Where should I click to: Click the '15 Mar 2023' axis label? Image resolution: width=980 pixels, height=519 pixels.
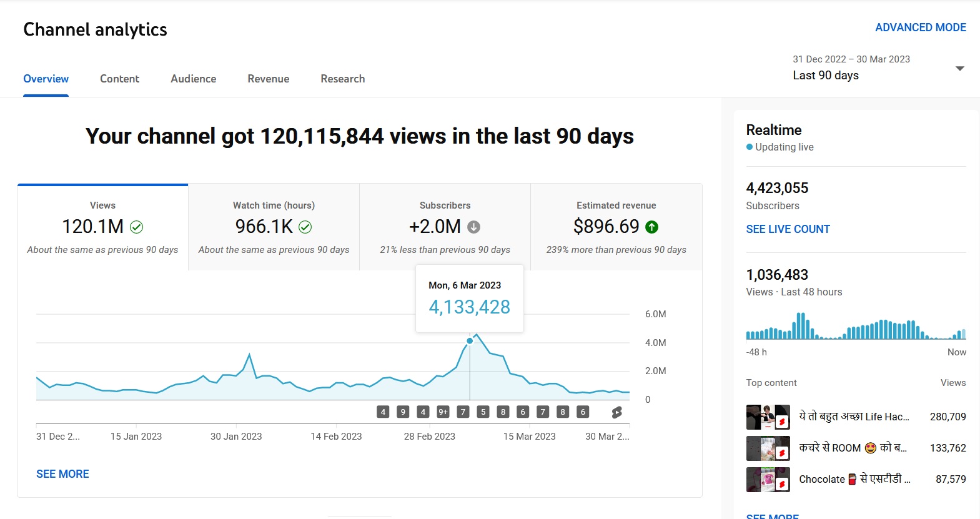pos(529,437)
